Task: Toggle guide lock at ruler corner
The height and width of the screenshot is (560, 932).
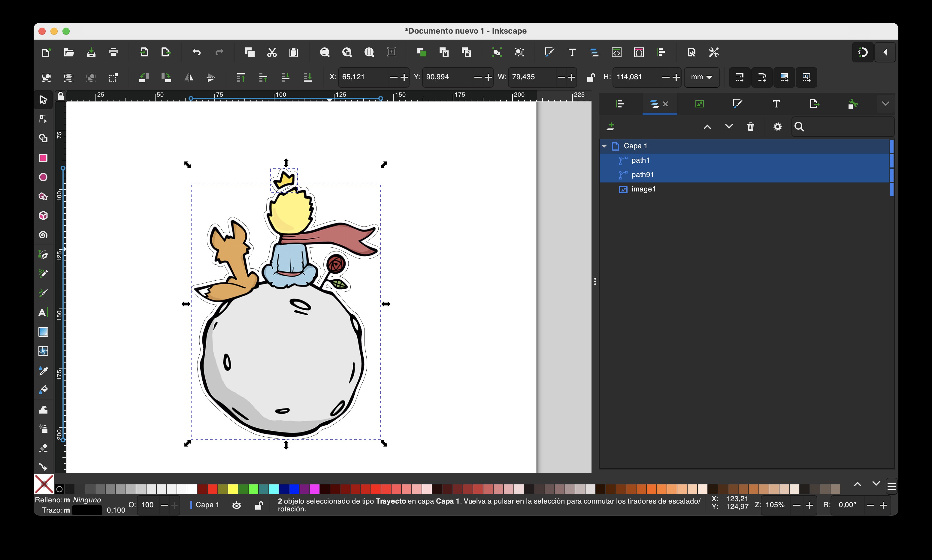Action: (60, 96)
